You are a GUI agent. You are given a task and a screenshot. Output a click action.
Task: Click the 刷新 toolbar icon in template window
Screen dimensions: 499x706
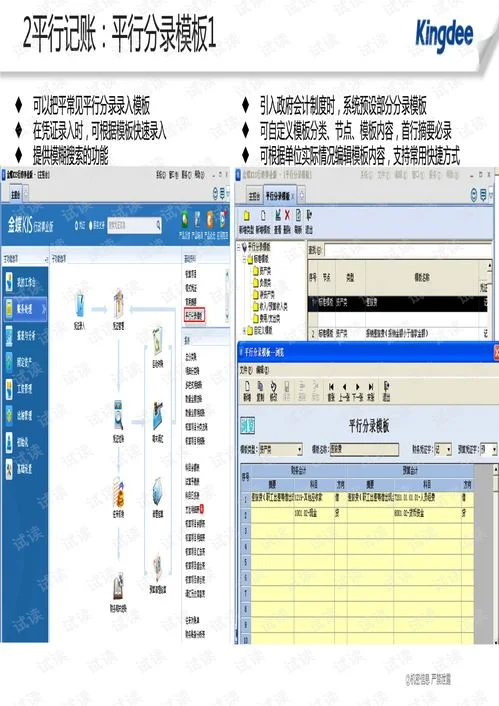[x=298, y=216]
